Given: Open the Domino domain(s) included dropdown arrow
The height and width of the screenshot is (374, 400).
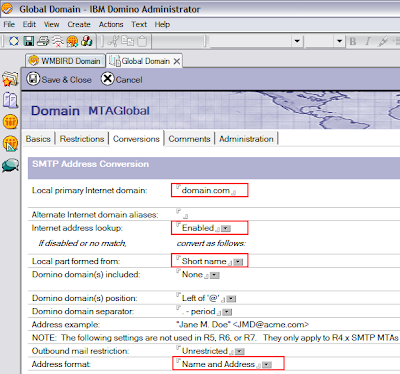Looking at the screenshot, I should tap(215, 275).
